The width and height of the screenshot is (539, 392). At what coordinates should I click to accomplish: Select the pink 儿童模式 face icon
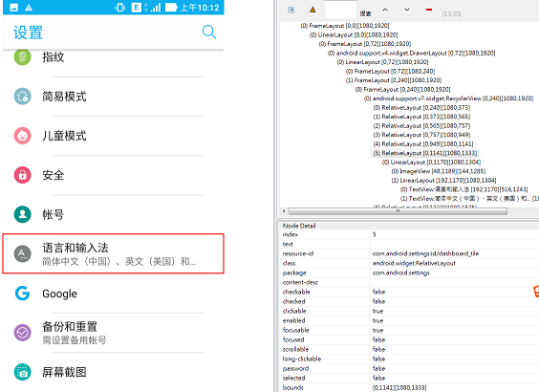pyautogui.click(x=22, y=136)
